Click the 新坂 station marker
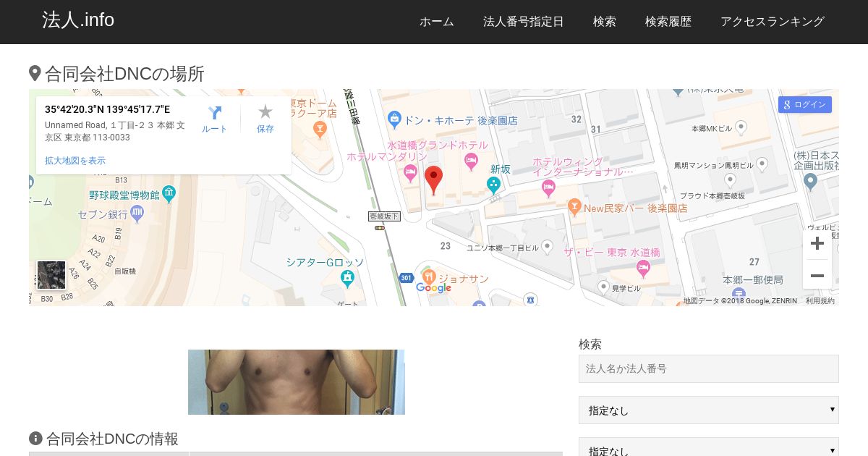Viewport: 868px width, 456px height. coord(494,185)
